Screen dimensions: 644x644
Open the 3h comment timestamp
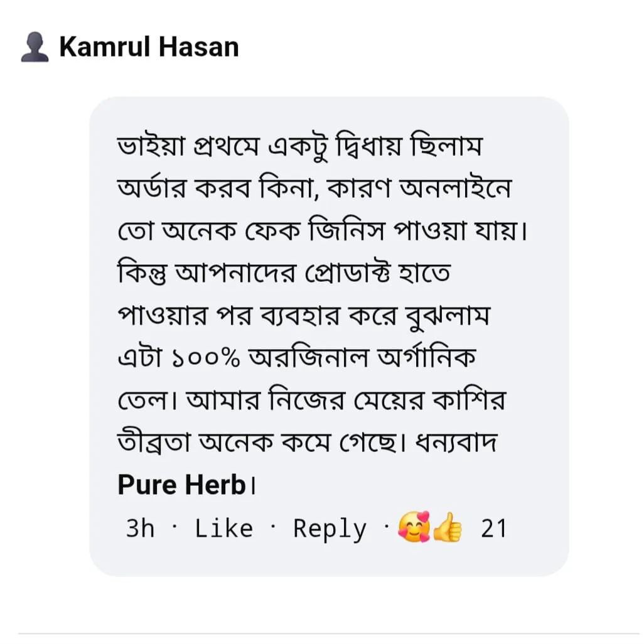(x=140, y=528)
